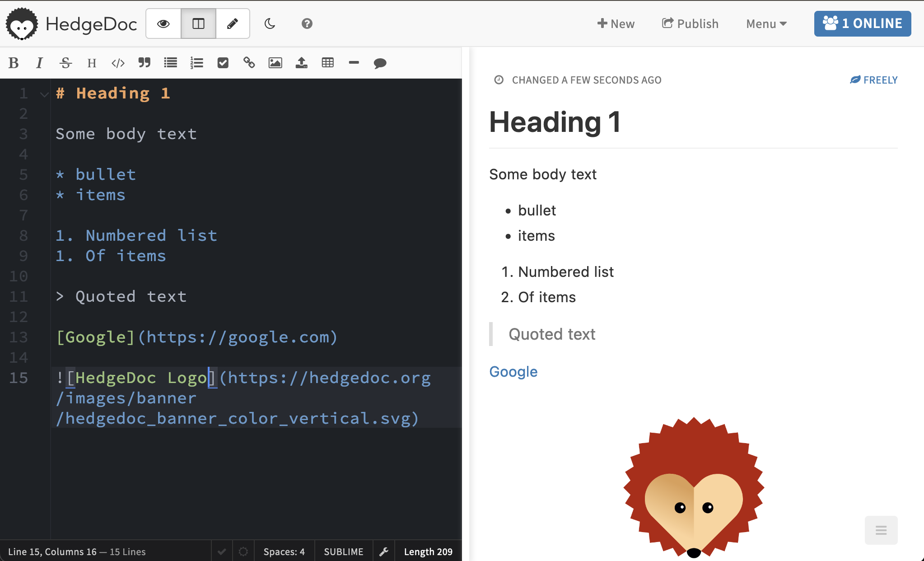Screen dimensions: 924x561
Task: Toggle dark mode with moon icon
Action: pyautogui.click(x=269, y=24)
